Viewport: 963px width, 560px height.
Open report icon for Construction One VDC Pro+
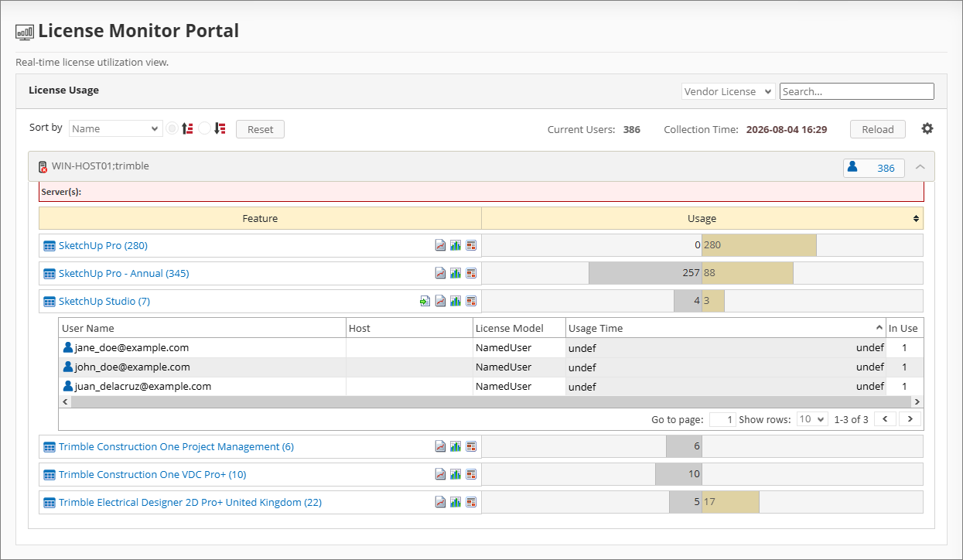coord(471,475)
